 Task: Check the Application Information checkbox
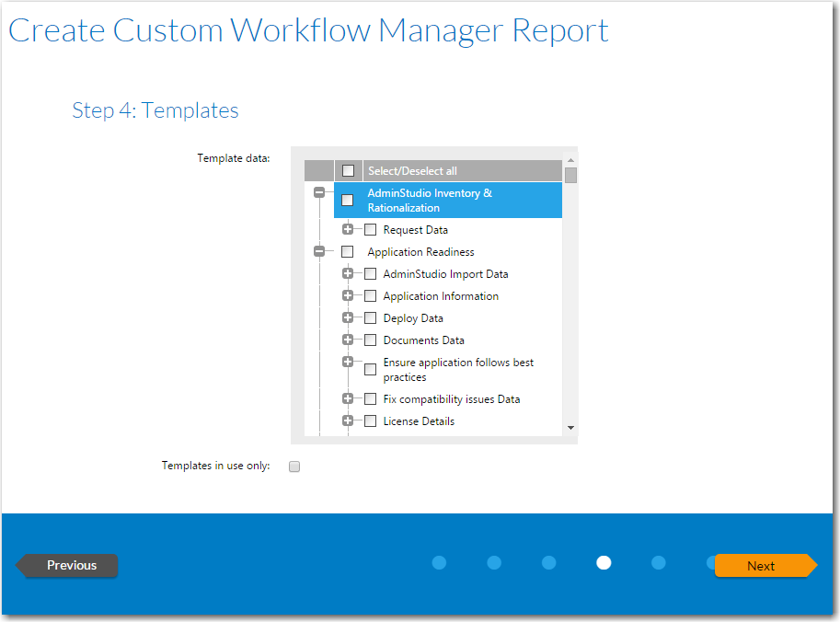click(371, 295)
